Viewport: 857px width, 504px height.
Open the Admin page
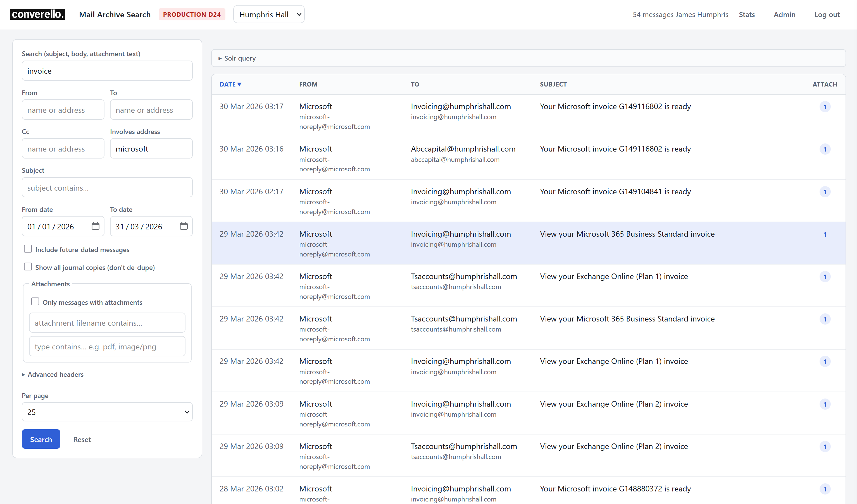[x=784, y=14]
